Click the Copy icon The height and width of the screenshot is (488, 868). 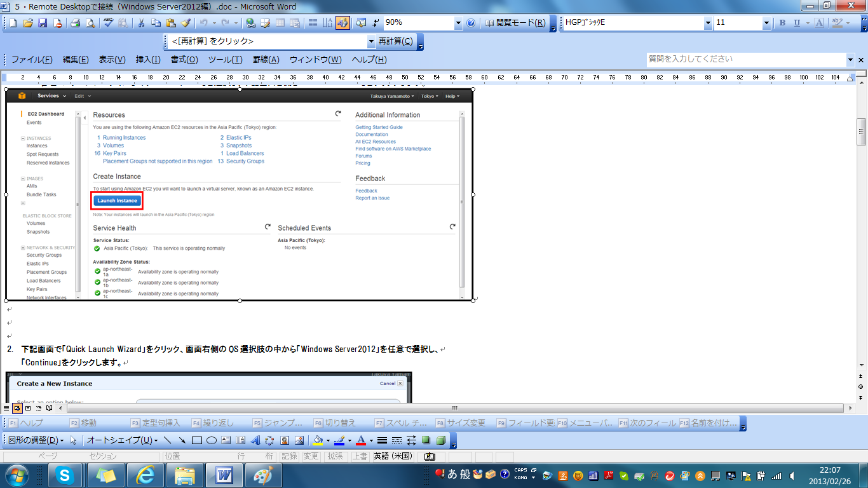[156, 23]
